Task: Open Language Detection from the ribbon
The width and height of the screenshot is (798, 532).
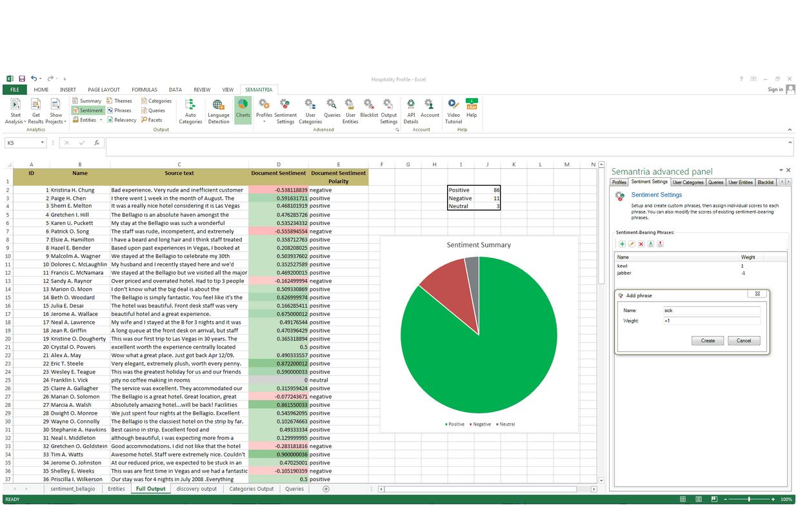Action: click(x=218, y=111)
